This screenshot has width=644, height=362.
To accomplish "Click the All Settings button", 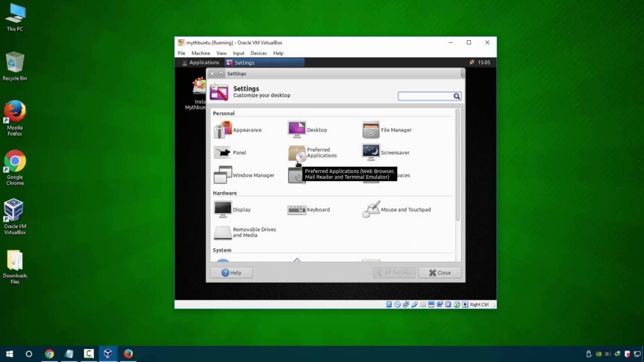I will [394, 273].
